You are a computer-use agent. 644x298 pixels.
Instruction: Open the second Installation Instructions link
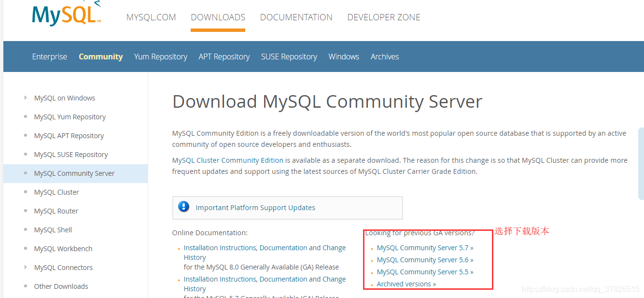tap(220, 279)
